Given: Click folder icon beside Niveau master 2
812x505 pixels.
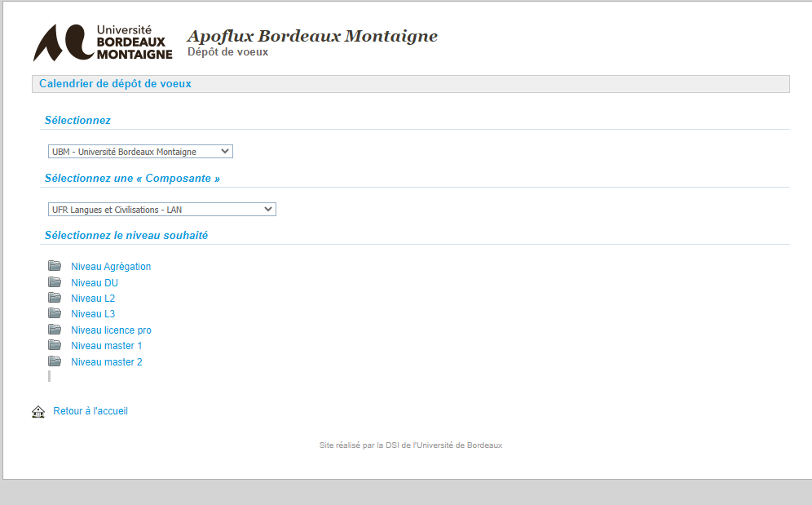Looking at the screenshot, I should [x=55, y=361].
